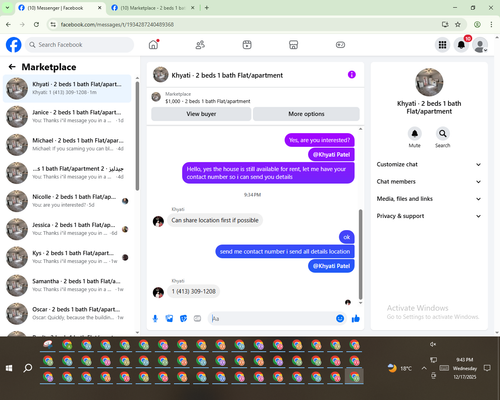Image resolution: width=500 pixels, height=400 pixels.
Task: Open the Friends icon in top navigation
Action: click(x=200, y=45)
